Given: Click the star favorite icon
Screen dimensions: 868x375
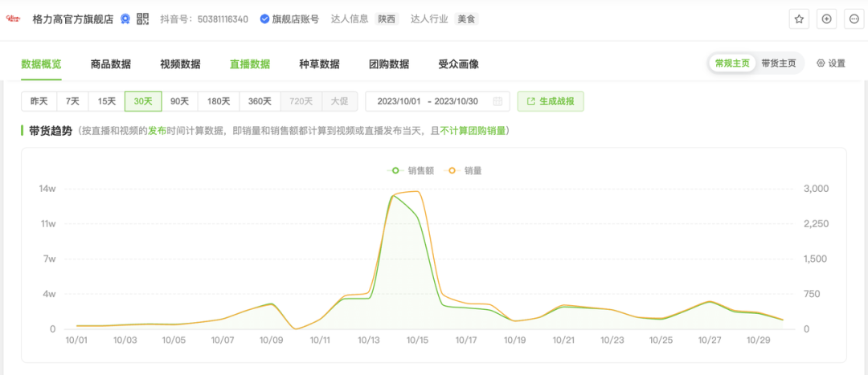Looking at the screenshot, I should [799, 18].
